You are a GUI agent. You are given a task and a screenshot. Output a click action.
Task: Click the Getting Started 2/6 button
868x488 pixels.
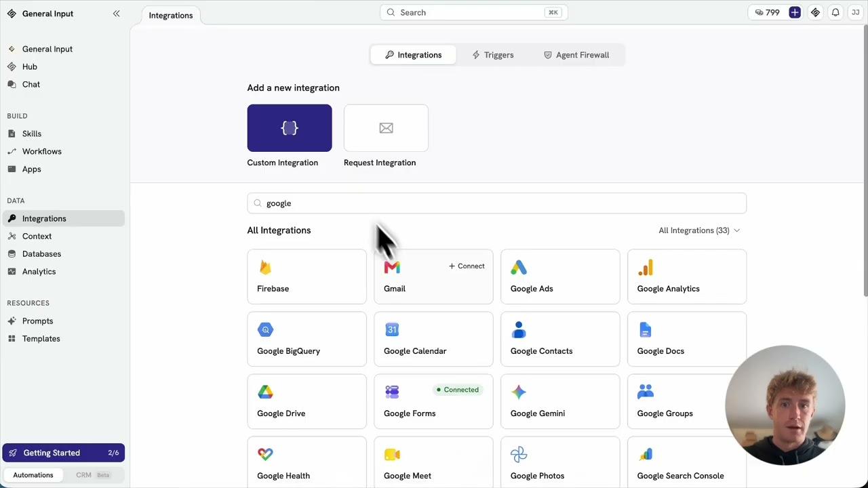pos(64,453)
